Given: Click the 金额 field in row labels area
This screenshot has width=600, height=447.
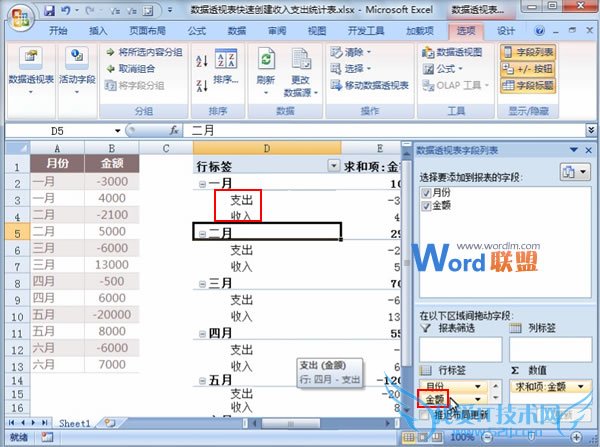Looking at the screenshot, I should 434,400.
